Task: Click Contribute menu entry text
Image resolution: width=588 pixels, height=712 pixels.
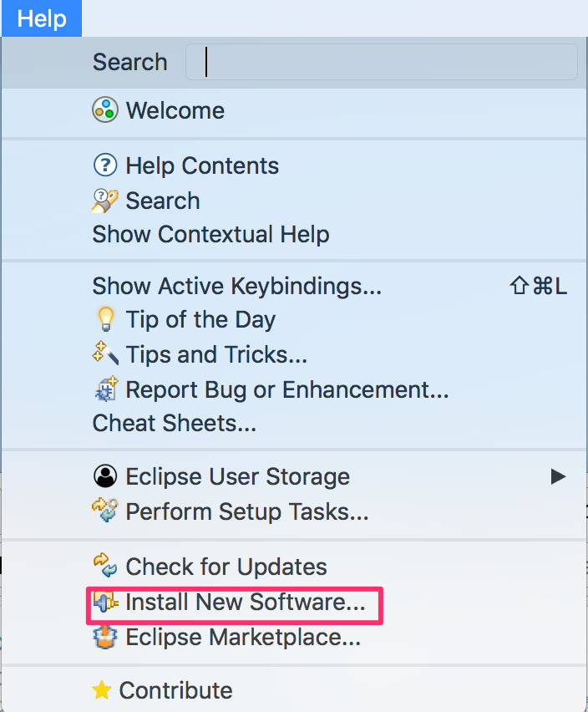Action: click(175, 690)
